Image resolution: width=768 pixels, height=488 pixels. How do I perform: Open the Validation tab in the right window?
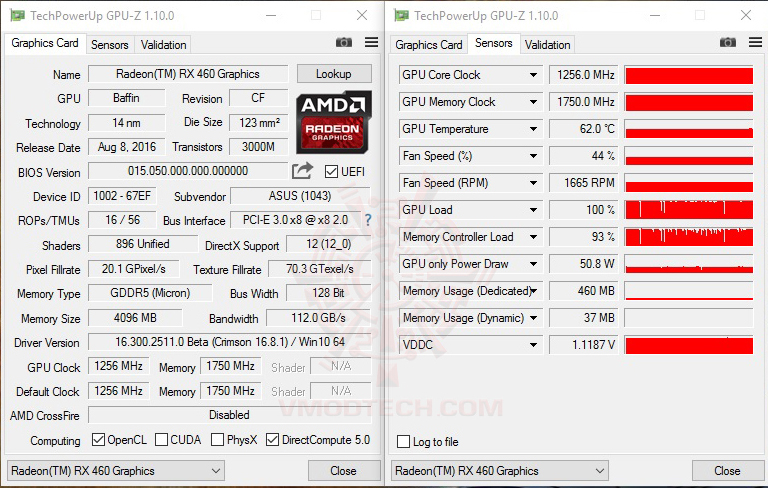tap(547, 45)
